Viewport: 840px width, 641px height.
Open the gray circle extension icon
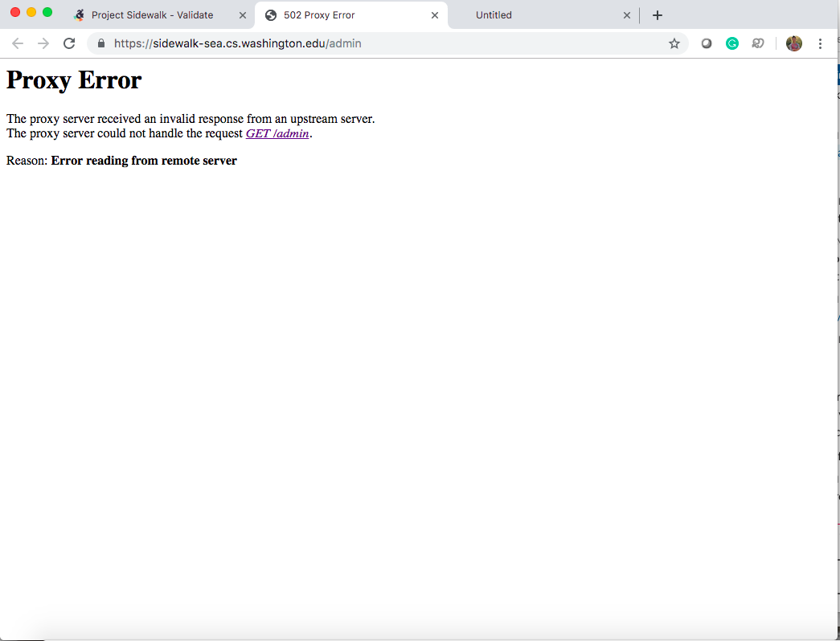pyautogui.click(x=706, y=44)
